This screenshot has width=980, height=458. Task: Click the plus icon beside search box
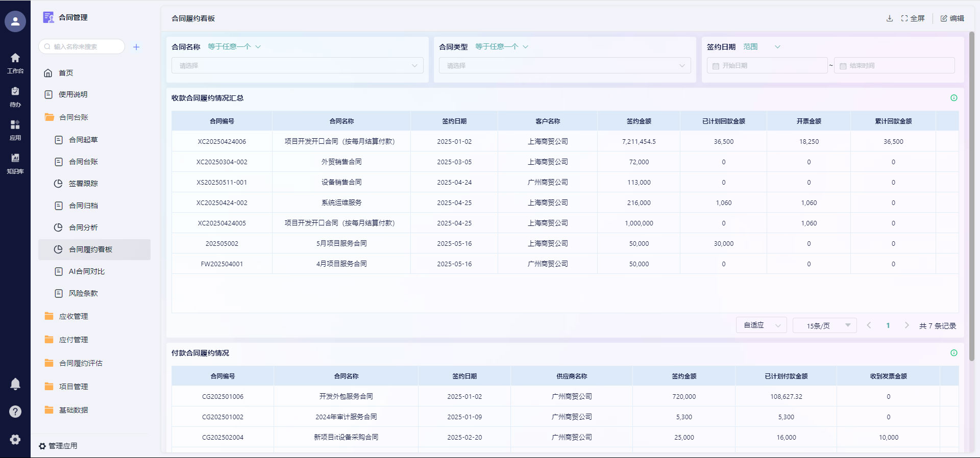click(136, 47)
